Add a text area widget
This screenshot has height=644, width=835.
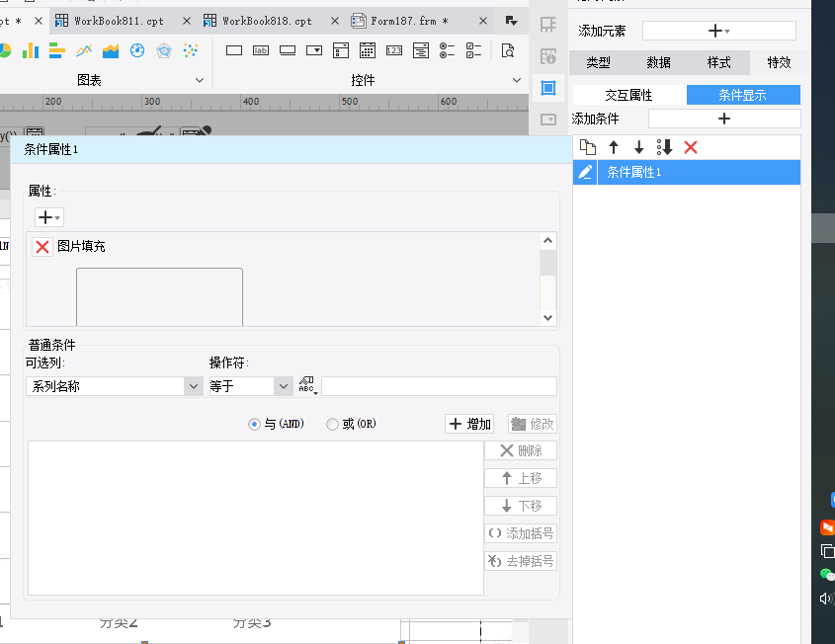(x=421, y=50)
